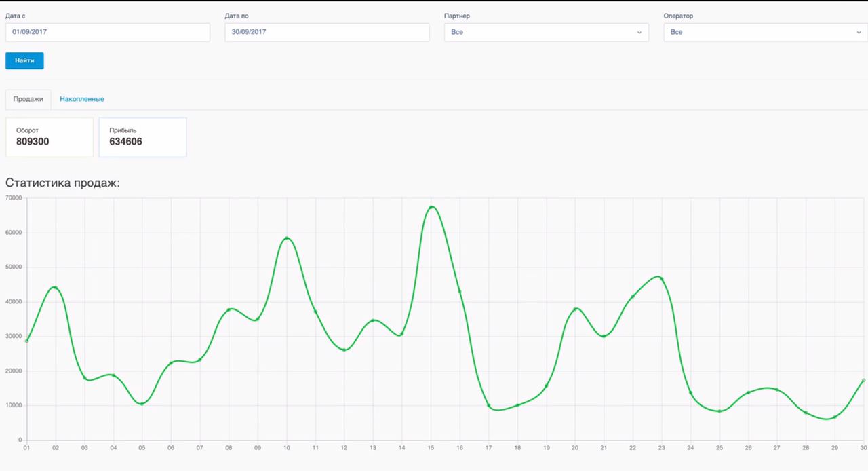Image resolution: width=868 pixels, height=471 pixels.
Task: Click the chart data point for day 23
Action: coord(661,278)
